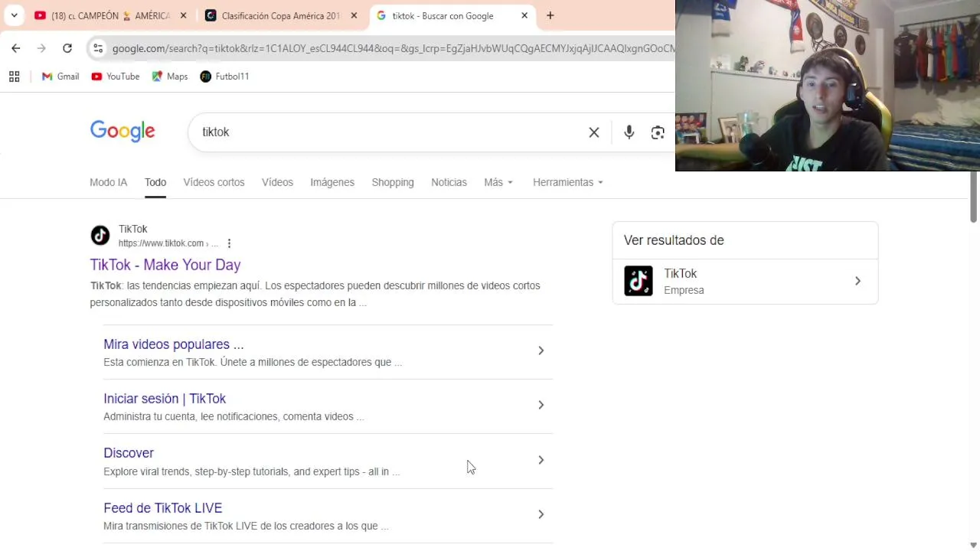Search by image with Google Lens
The image size is (980, 551).
(658, 132)
